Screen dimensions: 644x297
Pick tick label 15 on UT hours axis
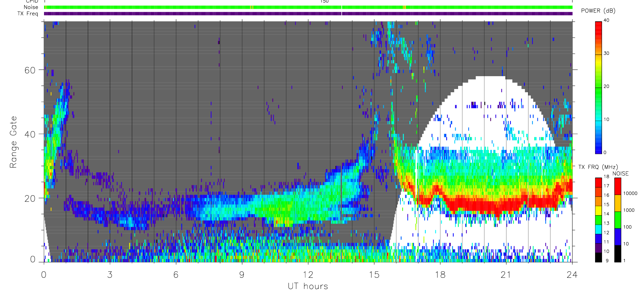click(x=374, y=275)
